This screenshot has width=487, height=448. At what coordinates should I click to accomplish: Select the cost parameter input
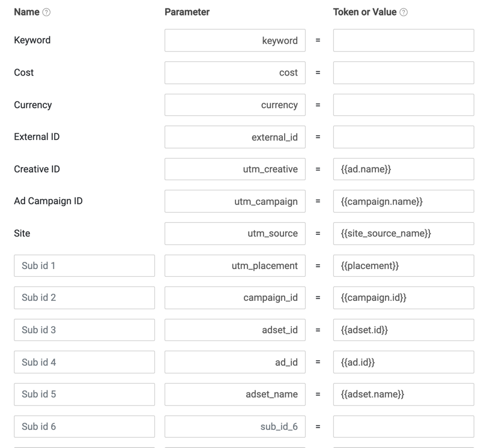point(235,73)
